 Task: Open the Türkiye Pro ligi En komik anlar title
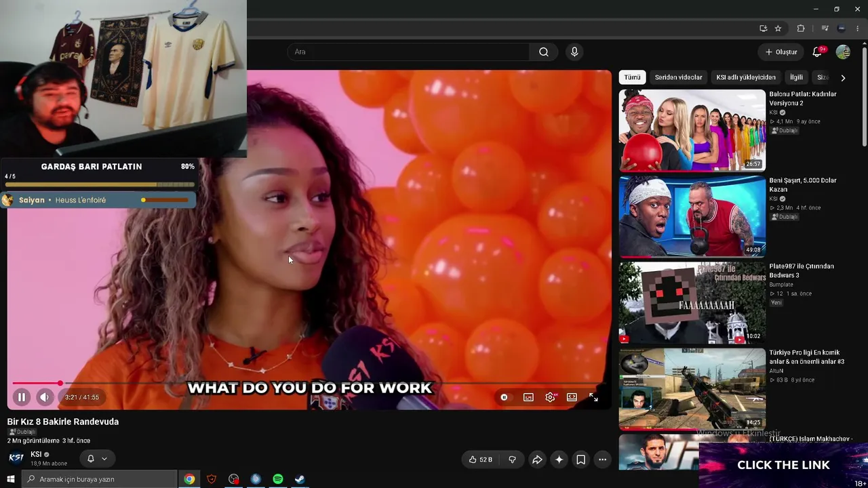806,357
